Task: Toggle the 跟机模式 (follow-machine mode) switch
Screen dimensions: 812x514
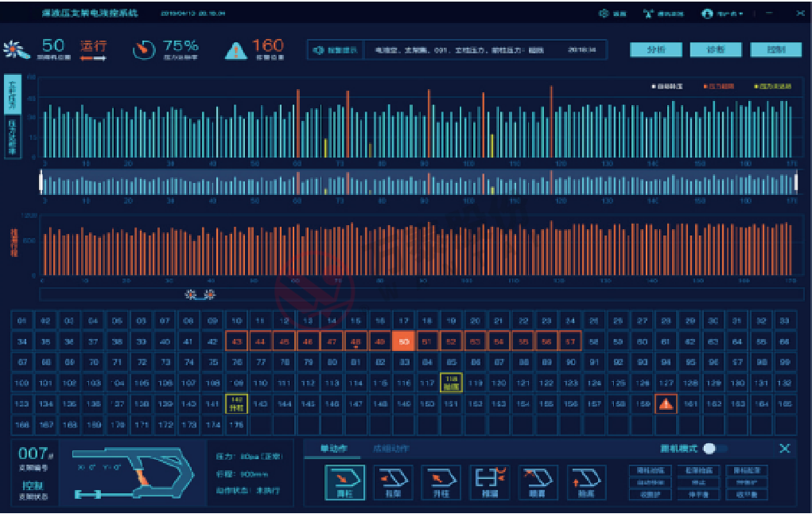Action: (709, 449)
